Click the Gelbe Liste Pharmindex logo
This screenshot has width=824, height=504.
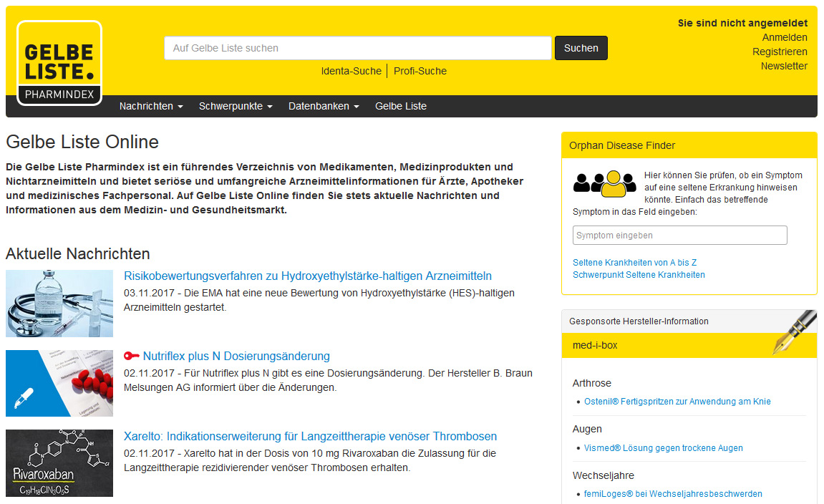[x=59, y=63]
